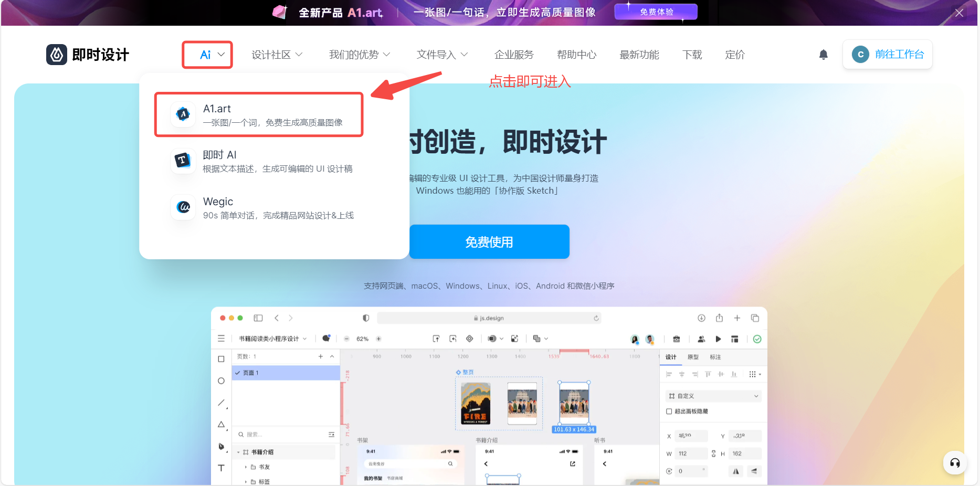Open the 定价 page
Image resolution: width=980 pixels, height=486 pixels.
[734, 55]
